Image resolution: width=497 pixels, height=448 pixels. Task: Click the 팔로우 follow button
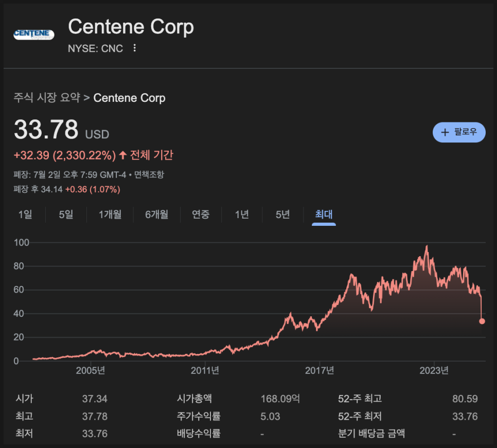pyautogui.click(x=458, y=132)
